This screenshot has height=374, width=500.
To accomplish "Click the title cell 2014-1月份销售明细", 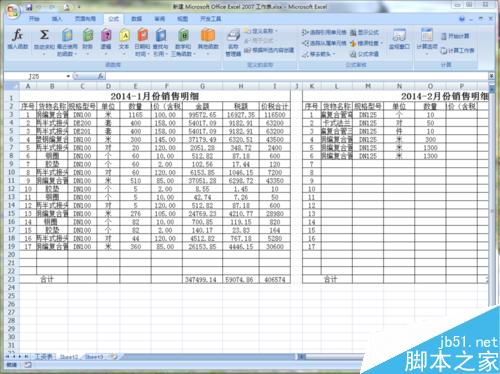I will (x=155, y=97).
